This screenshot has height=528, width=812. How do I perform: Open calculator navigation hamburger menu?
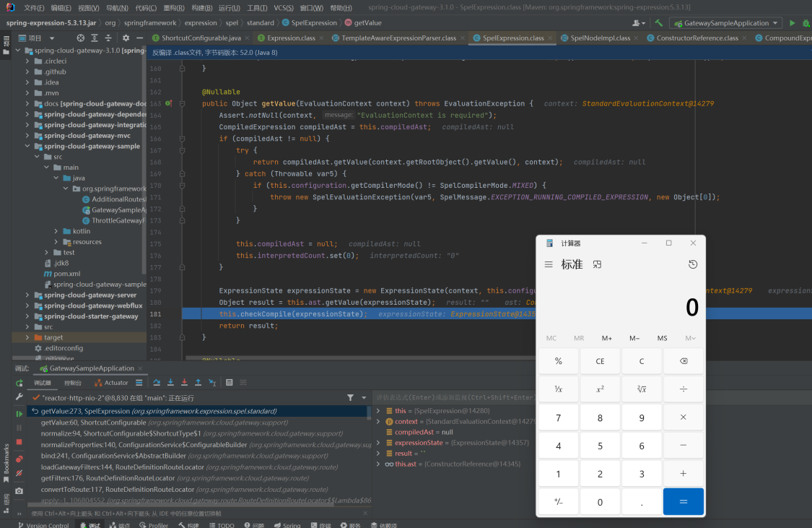[x=549, y=264]
